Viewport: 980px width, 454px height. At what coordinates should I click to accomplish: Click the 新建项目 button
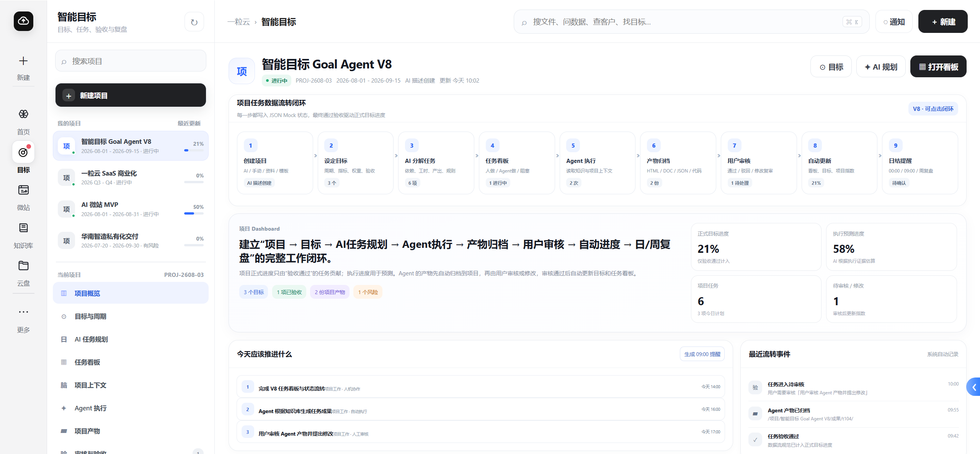point(131,95)
